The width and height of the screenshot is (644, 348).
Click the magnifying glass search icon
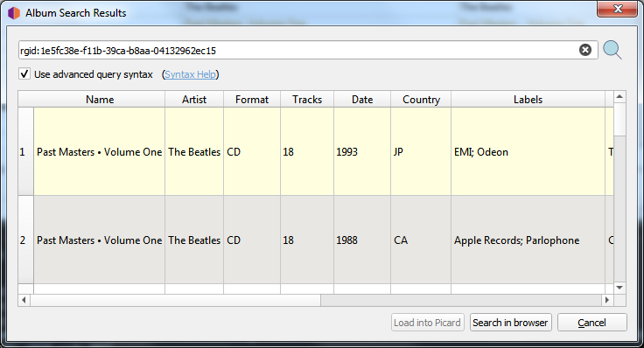(x=612, y=50)
